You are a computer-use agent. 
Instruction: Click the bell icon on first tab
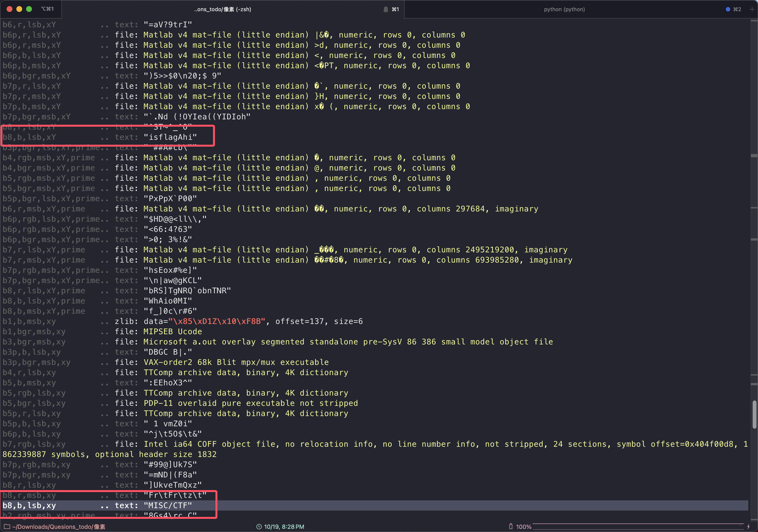point(385,9)
